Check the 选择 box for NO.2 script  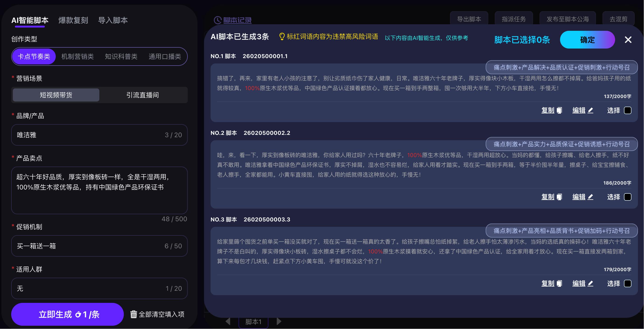click(628, 197)
